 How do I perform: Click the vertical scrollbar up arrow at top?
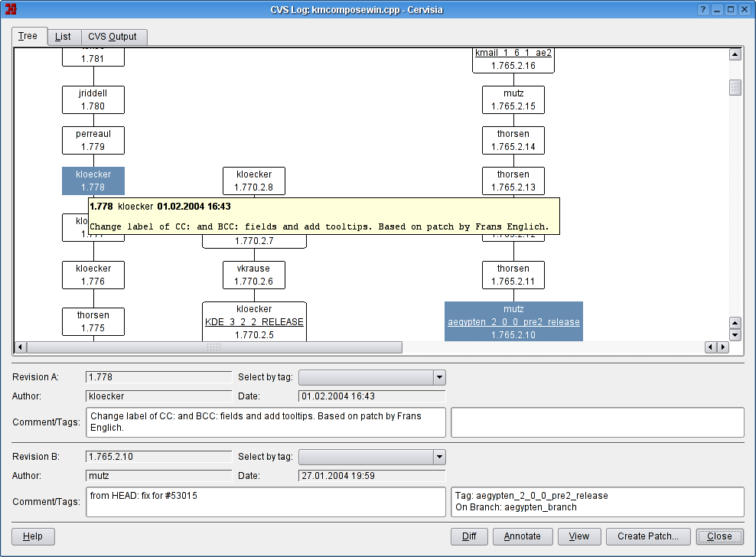[x=735, y=54]
